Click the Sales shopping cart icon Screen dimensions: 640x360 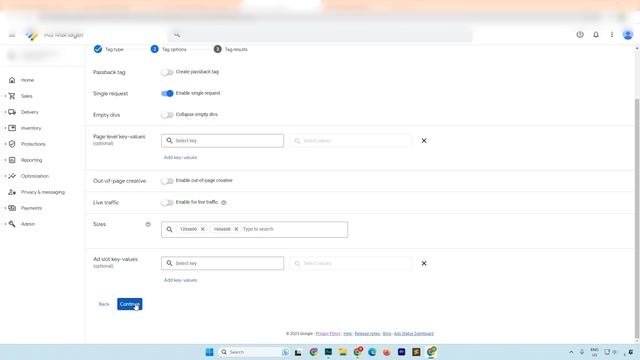click(x=12, y=96)
